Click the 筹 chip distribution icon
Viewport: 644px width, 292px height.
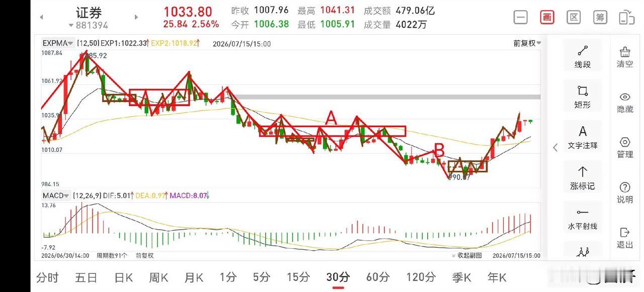(x=600, y=17)
